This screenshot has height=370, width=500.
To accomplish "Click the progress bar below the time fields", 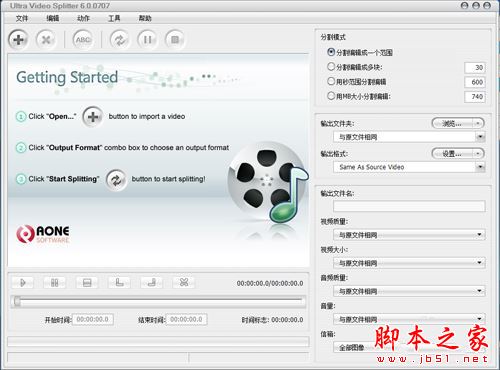I will point(158,341).
